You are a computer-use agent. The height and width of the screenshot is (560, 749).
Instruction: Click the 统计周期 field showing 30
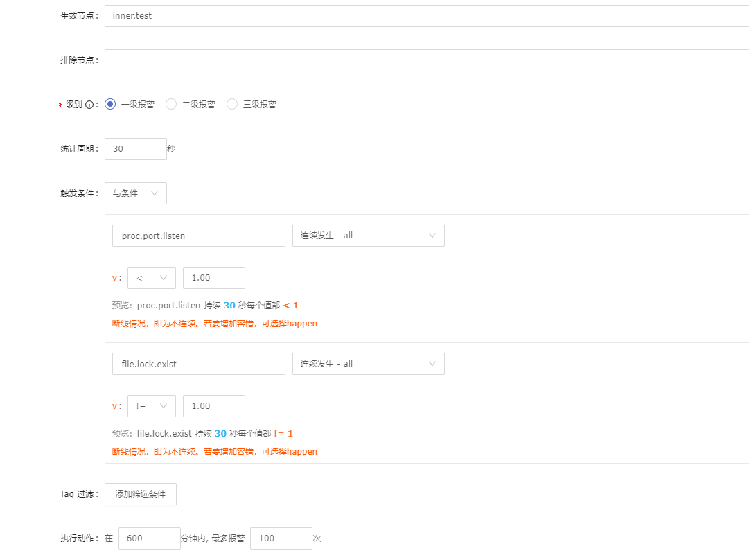click(x=136, y=149)
